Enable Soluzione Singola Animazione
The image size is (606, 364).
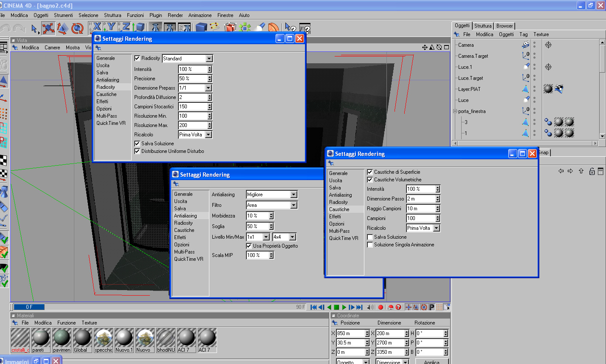click(x=370, y=245)
